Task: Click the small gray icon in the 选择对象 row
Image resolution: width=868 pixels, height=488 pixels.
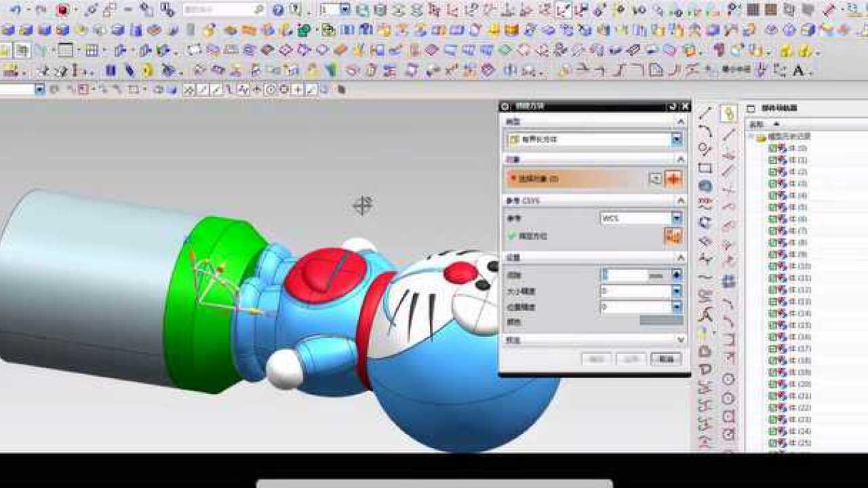Action: tap(655, 179)
